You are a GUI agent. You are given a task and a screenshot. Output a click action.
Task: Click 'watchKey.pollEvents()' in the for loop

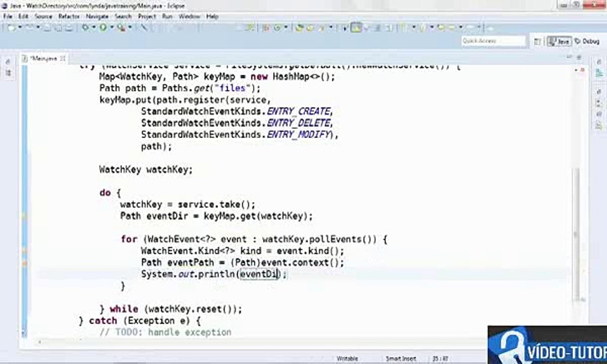[x=319, y=239]
